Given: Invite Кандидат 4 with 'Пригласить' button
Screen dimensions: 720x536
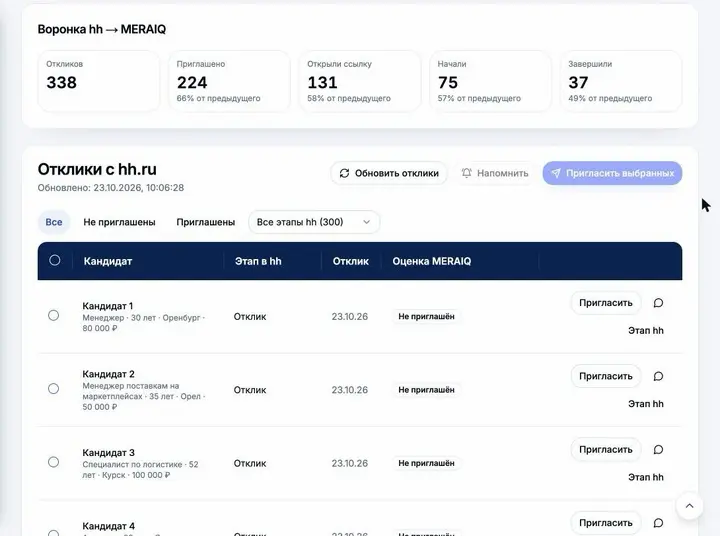Looking at the screenshot, I should coord(606,523).
